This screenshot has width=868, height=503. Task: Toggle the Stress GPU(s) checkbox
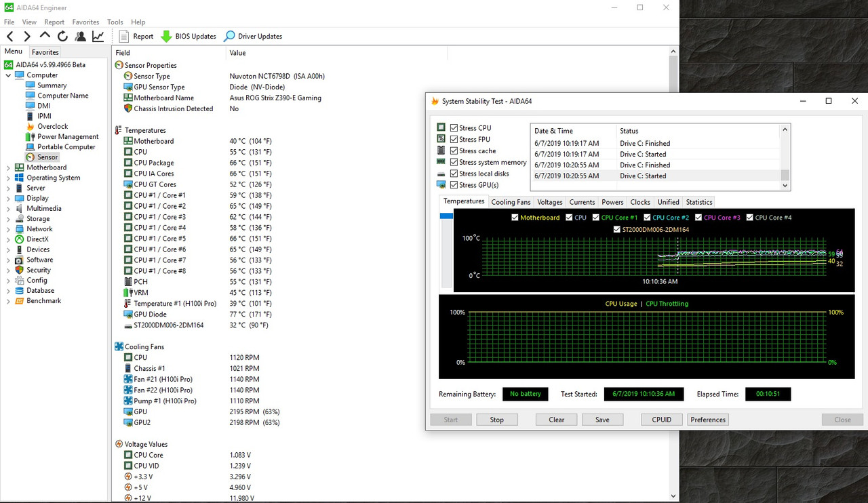tap(454, 185)
